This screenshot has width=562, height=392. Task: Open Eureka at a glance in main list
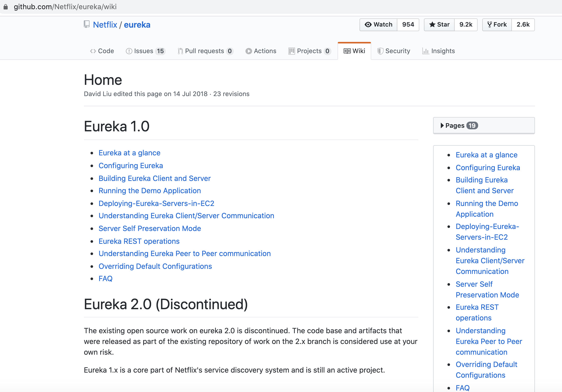pos(129,153)
